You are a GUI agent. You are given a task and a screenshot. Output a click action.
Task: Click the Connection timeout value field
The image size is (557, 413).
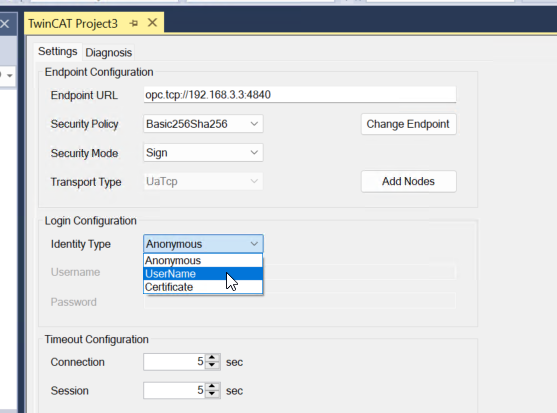pos(175,362)
